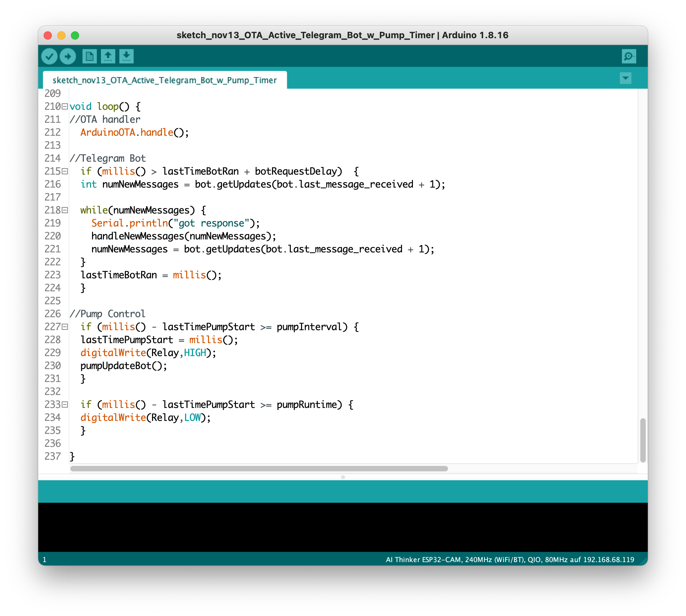Click on ArduinoOTA.handle() code line
Viewport: 686px width, 616px height.
(134, 132)
